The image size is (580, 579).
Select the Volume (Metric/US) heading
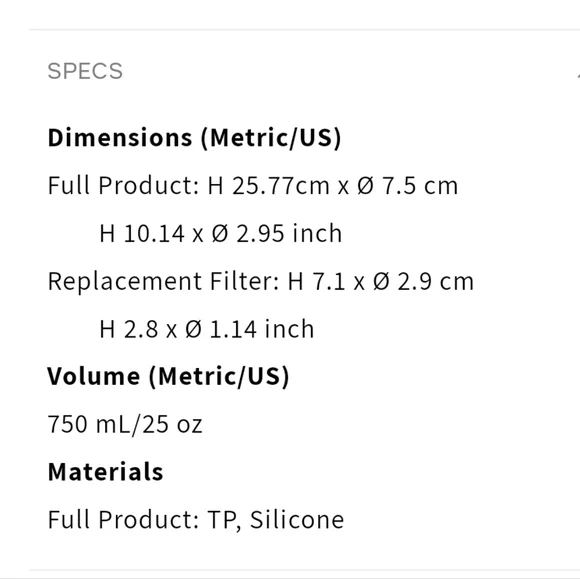(168, 376)
